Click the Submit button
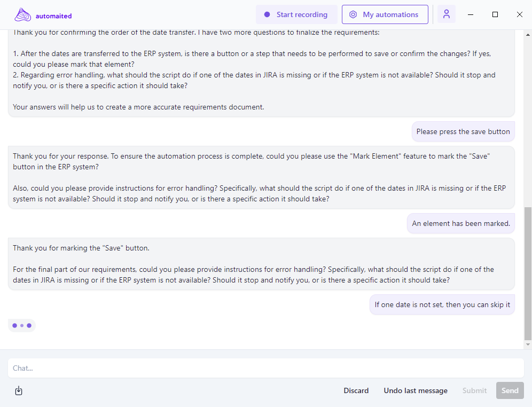 coord(474,390)
